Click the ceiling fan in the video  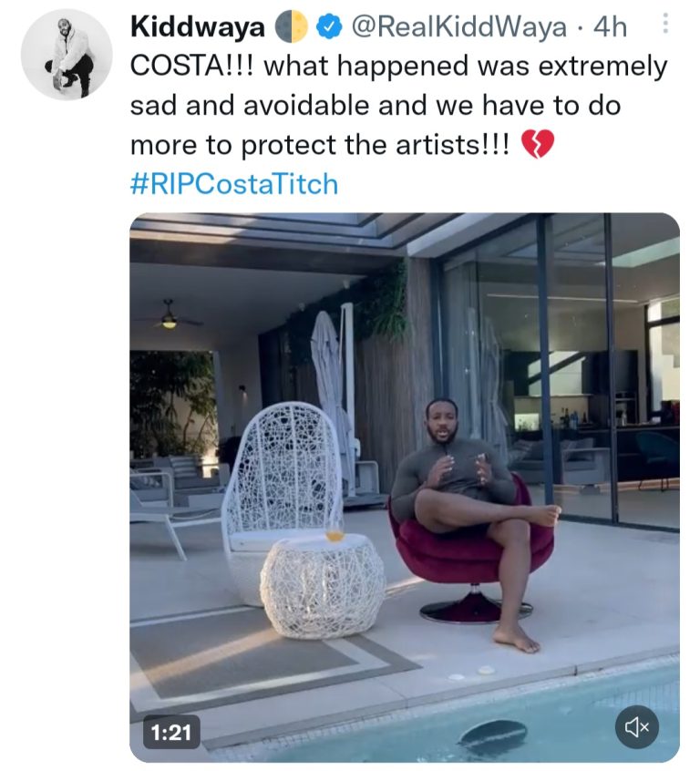[169, 315]
